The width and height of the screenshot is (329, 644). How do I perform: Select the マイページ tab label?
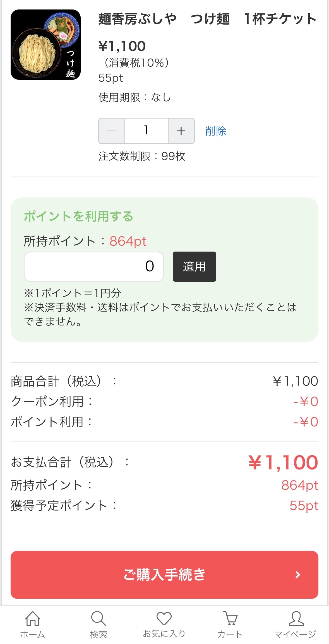[296, 634]
